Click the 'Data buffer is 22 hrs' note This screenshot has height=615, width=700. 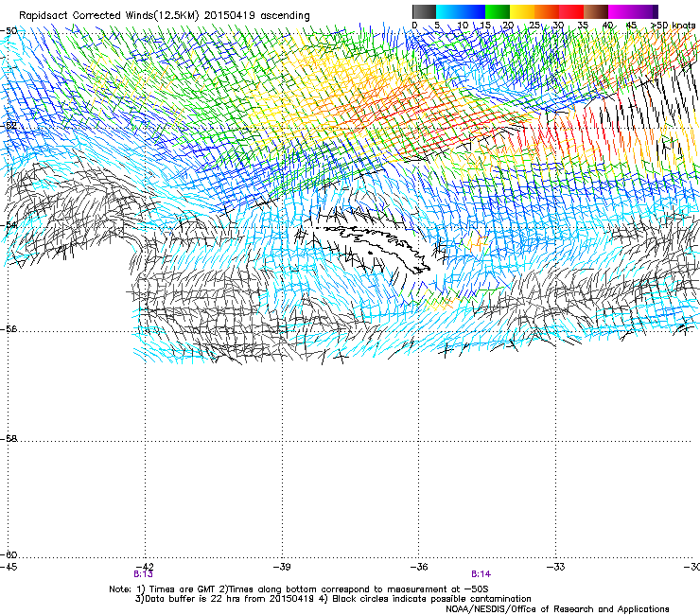point(333,599)
